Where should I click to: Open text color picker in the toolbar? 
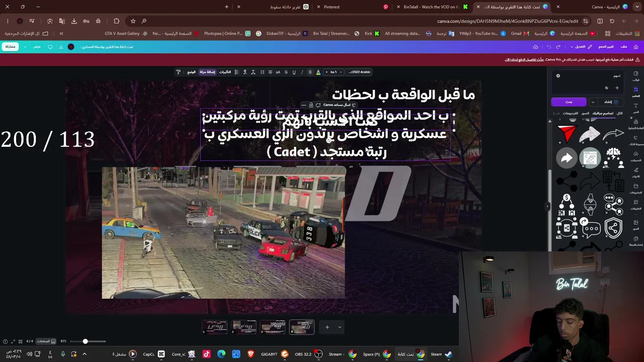click(318, 72)
